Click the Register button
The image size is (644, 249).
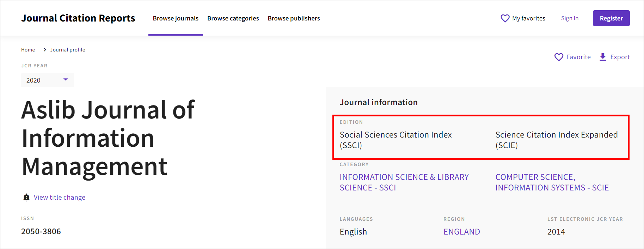(x=611, y=18)
